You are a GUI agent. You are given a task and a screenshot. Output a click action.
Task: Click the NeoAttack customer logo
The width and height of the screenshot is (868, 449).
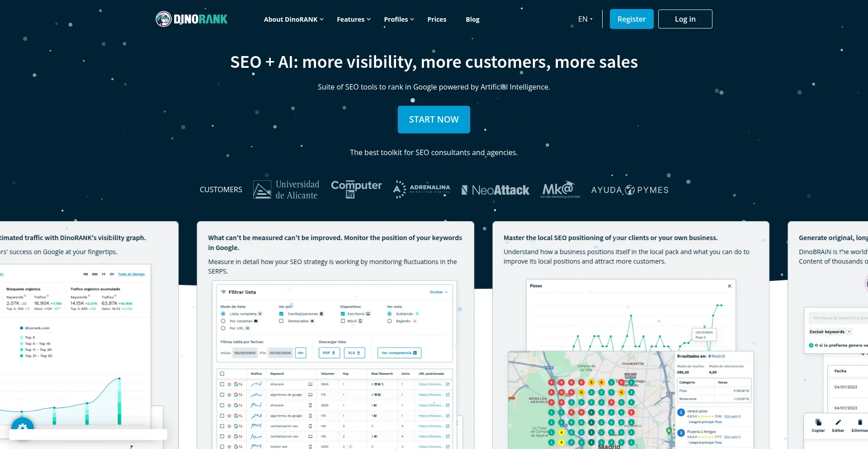pyautogui.click(x=495, y=190)
